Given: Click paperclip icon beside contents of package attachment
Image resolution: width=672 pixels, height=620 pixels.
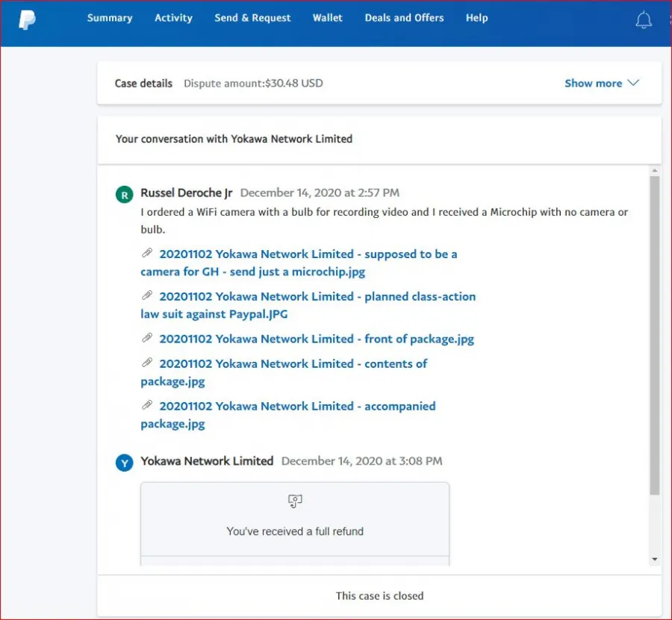Looking at the screenshot, I should click(147, 363).
